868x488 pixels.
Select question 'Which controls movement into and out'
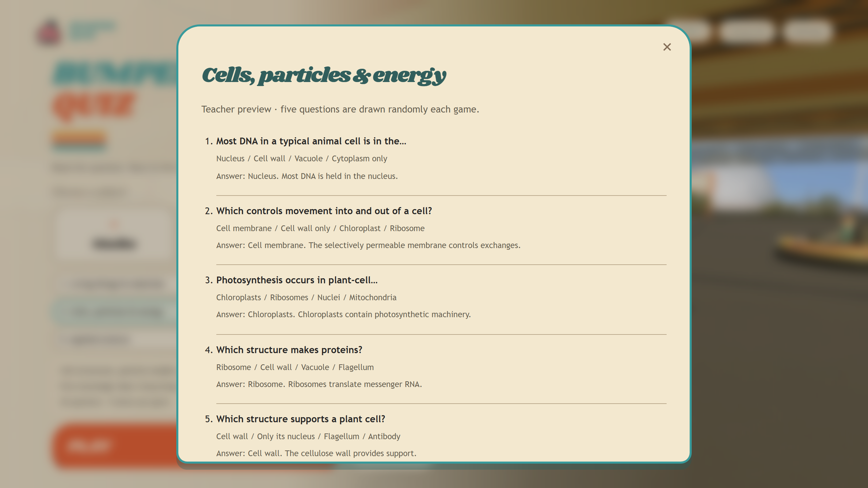coord(324,211)
